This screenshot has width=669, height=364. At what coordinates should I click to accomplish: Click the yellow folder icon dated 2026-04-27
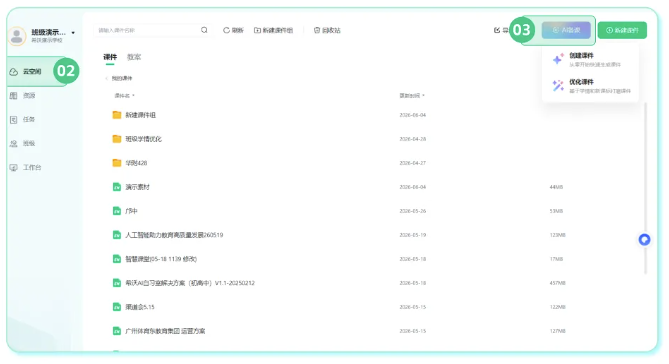[x=116, y=163]
